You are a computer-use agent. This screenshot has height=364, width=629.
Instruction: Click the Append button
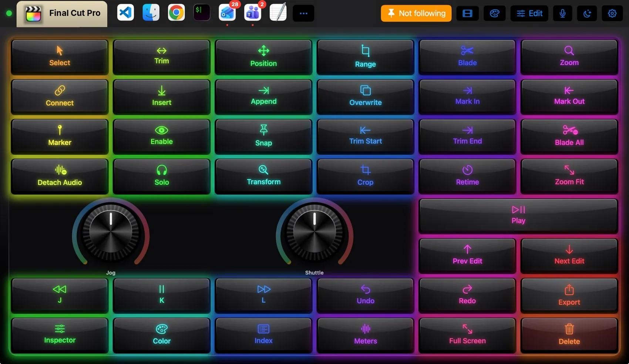263,97
